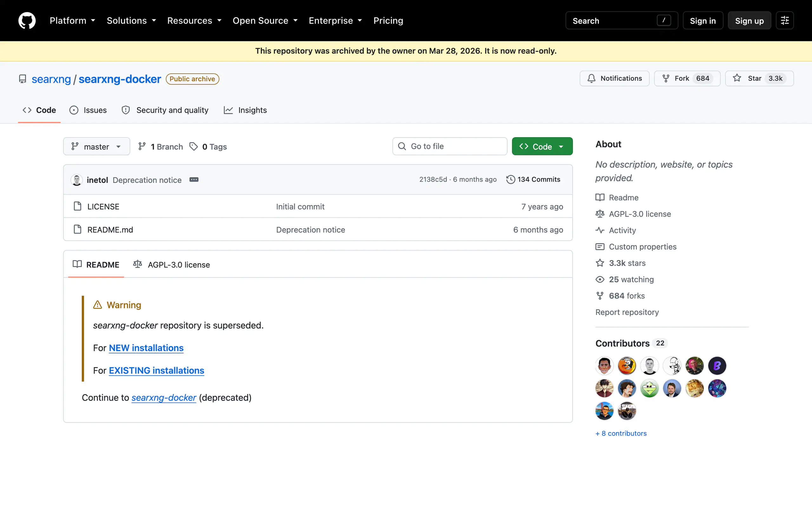Click the Deprecation notice message in the README.md row
The width and height of the screenshot is (812, 508).
pos(311,230)
